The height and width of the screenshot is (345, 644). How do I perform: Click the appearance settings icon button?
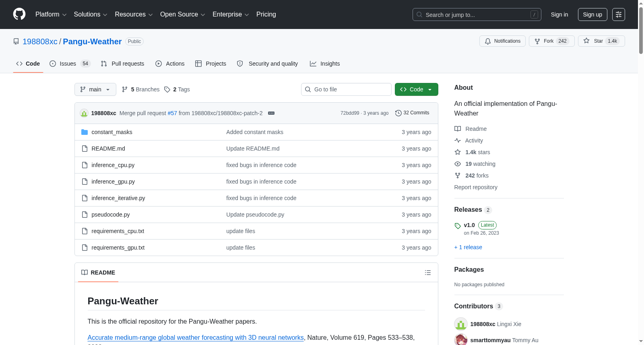point(619,14)
